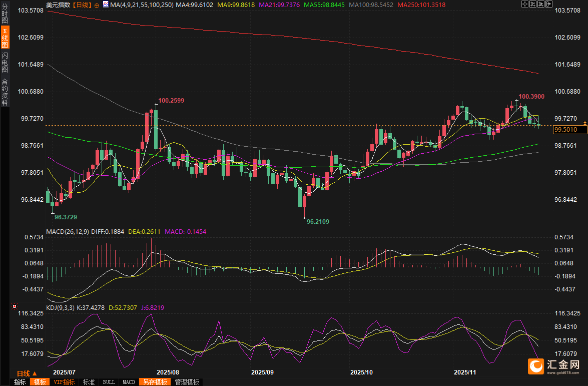Click the 2025/09 date axis label

tap(262, 372)
